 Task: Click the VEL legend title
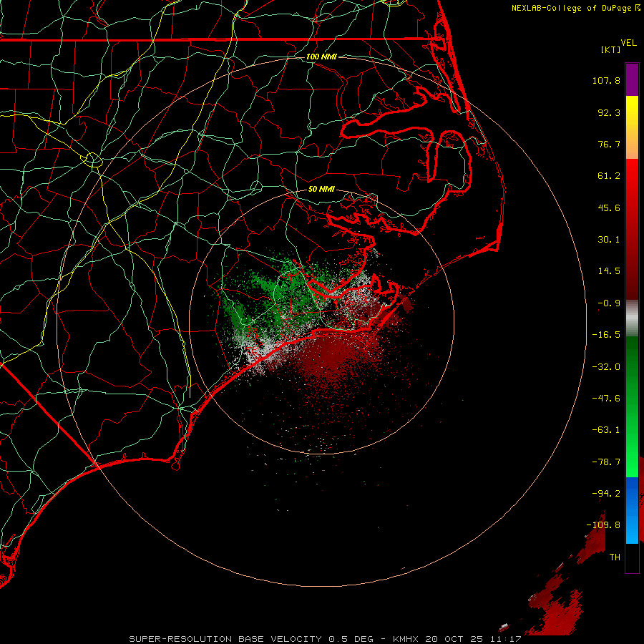[x=628, y=43]
